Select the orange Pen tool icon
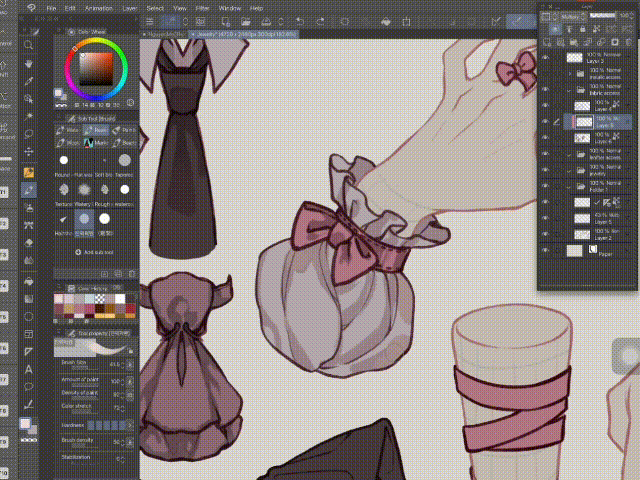 tap(28, 173)
